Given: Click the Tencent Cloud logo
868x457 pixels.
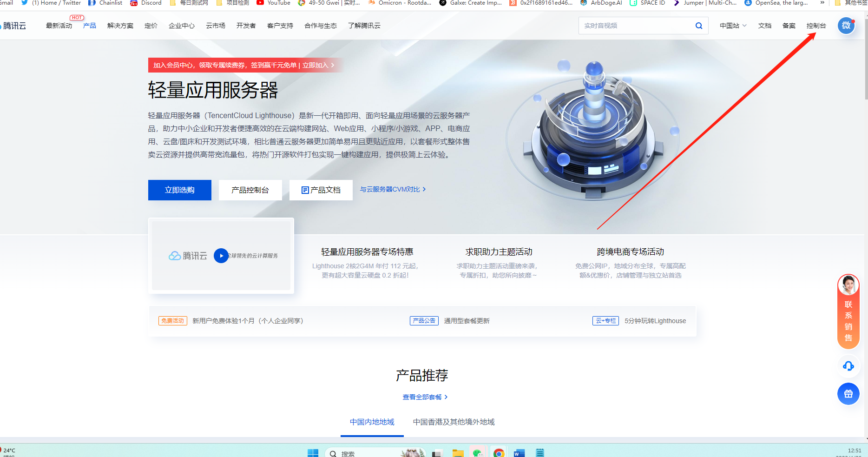Looking at the screenshot, I should tap(14, 26).
